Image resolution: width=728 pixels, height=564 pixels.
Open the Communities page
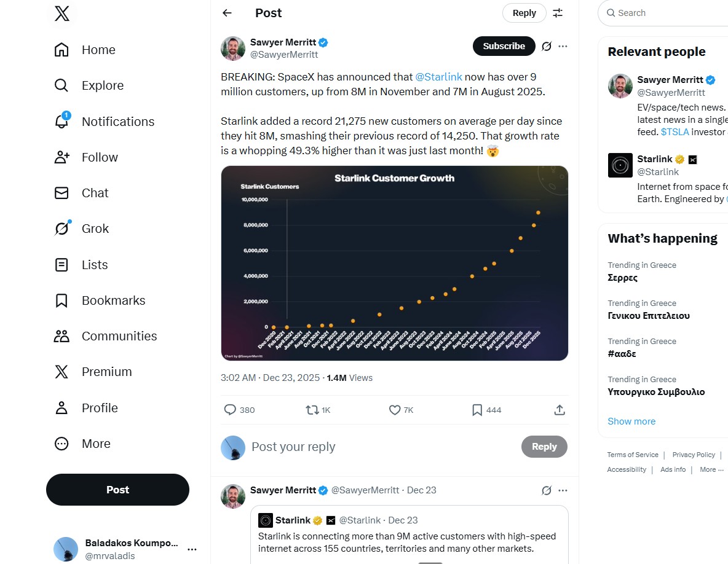click(x=61, y=336)
